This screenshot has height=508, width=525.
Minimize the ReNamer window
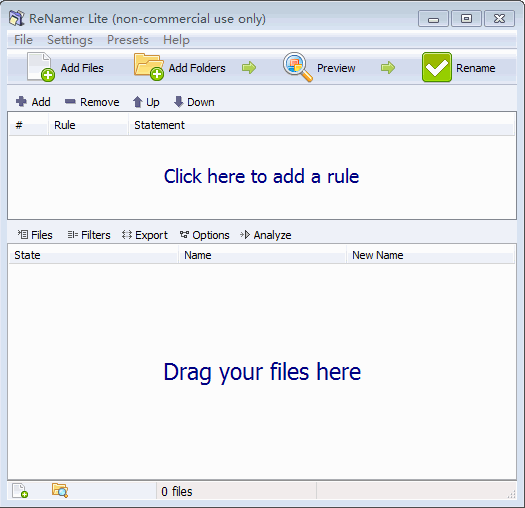point(433,18)
